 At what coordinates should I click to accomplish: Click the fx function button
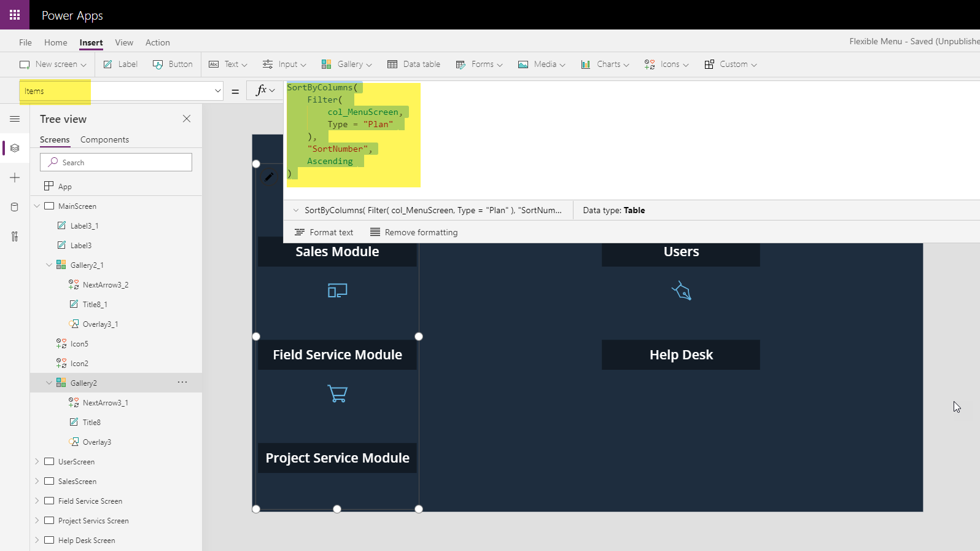tap(265, 90)
